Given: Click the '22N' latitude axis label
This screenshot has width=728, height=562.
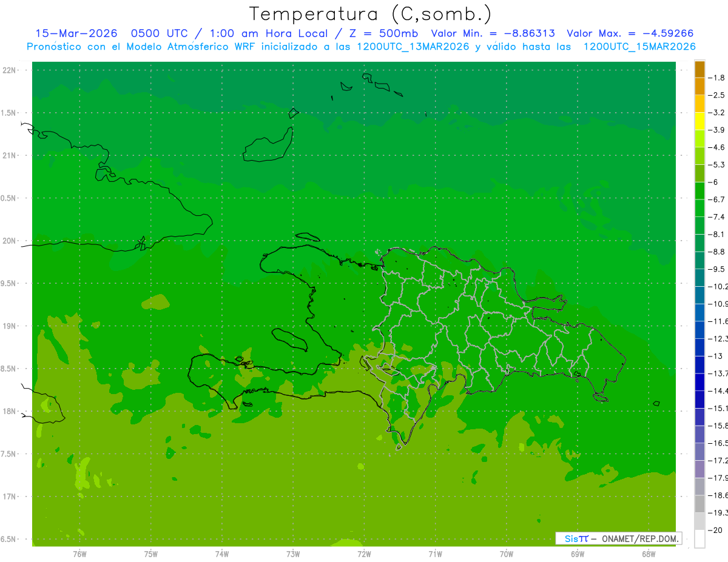Looking at the screenshot, I should pos(10,70).
